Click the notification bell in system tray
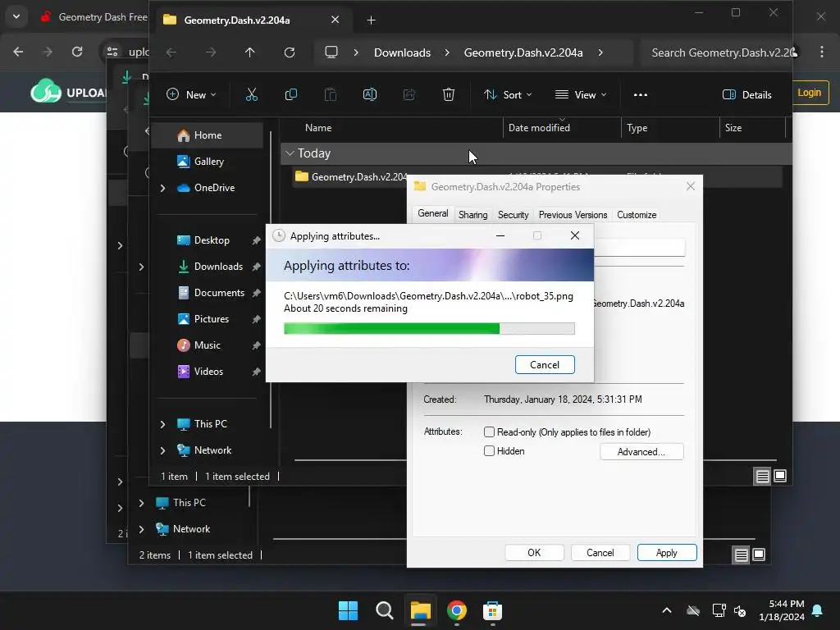The image size is (840, 630). pyautogui.click(x=818, y=610)
